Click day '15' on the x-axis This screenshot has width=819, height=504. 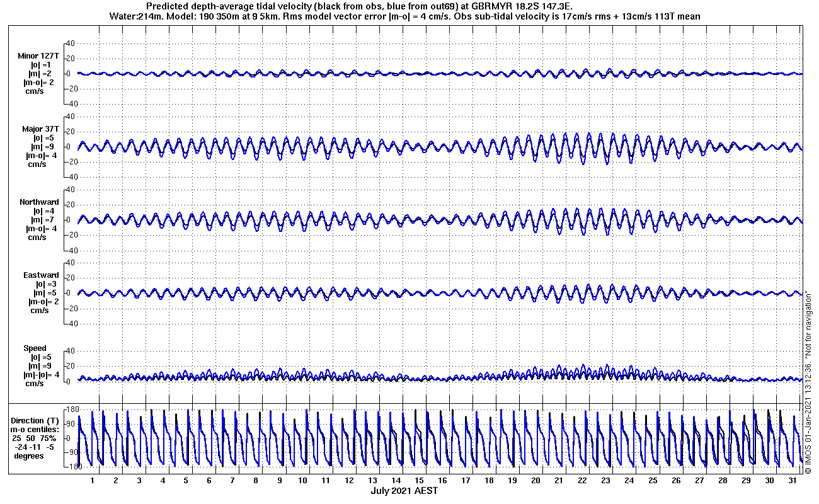(419, 481)
